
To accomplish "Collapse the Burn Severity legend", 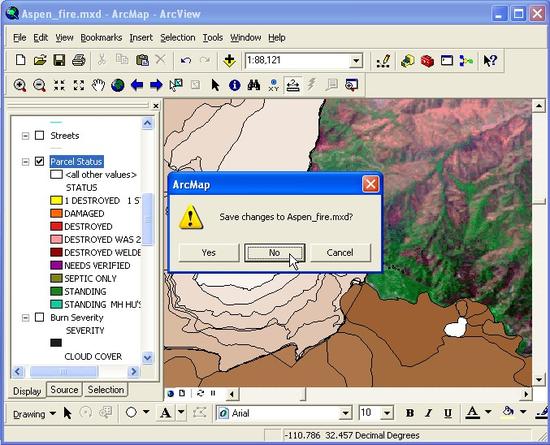I will point(25,318).
